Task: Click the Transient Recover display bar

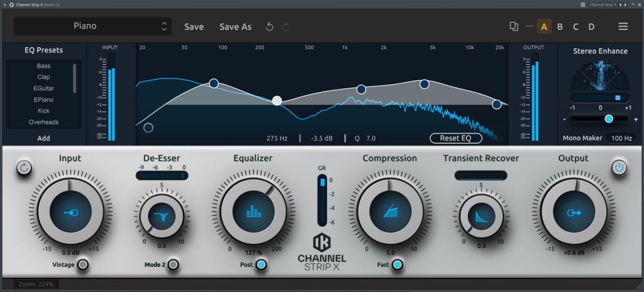Action: pos(480,175)
